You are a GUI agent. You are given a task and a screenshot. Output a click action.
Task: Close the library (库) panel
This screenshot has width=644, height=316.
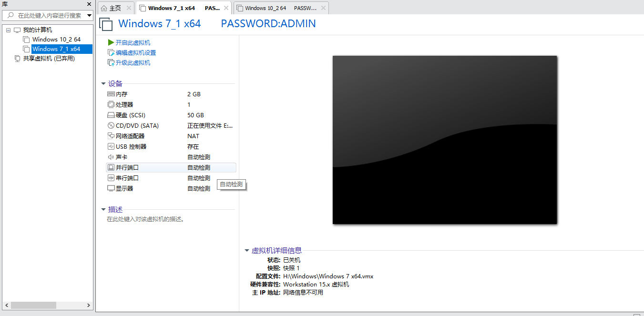pos(89,4)
